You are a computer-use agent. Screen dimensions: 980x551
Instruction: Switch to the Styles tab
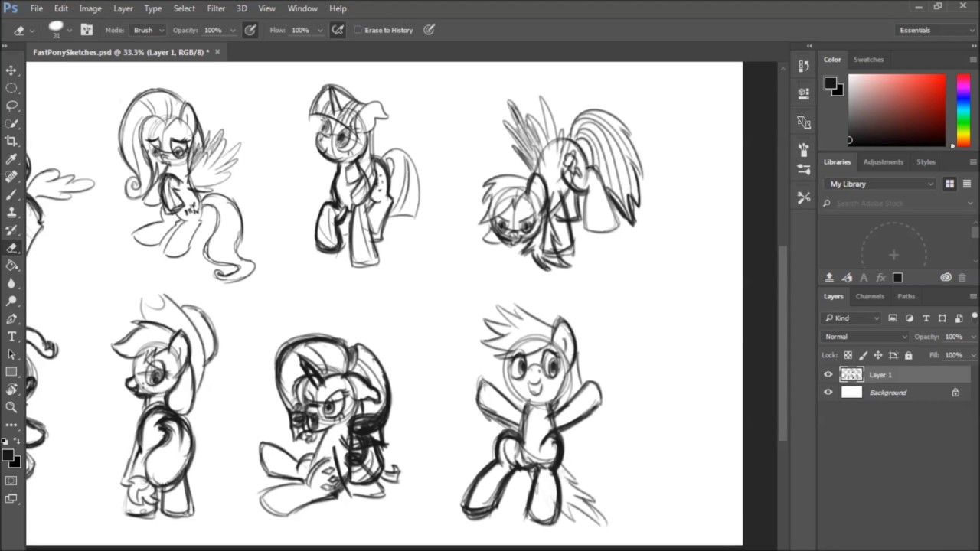click(x=926, y=162)
